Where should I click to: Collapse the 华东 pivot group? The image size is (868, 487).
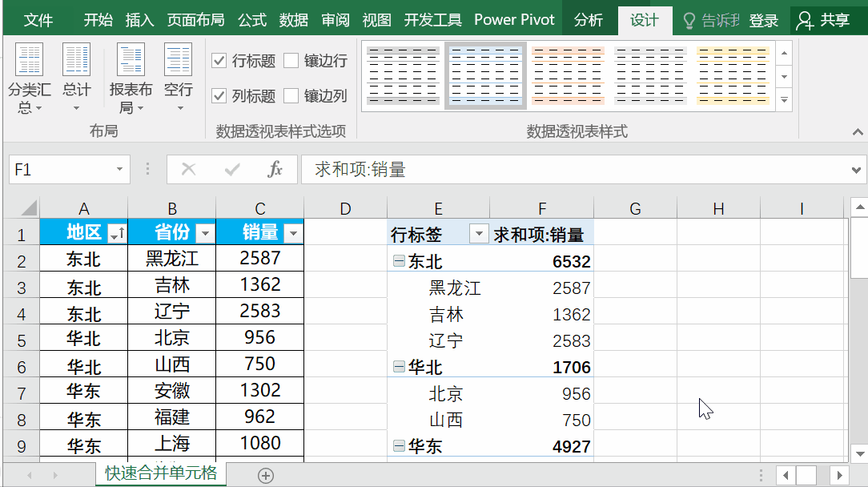pos(399,445)
